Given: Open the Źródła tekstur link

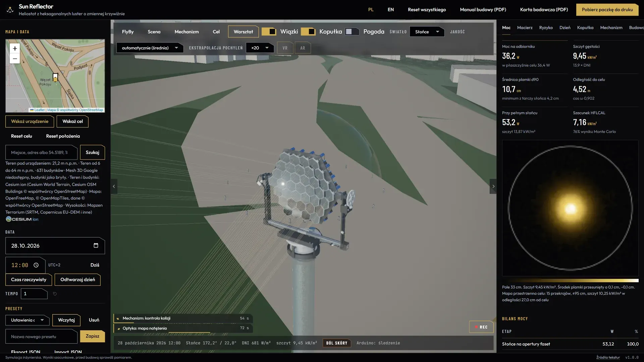Looking at the screenshot, I should [x=608, y=357].
